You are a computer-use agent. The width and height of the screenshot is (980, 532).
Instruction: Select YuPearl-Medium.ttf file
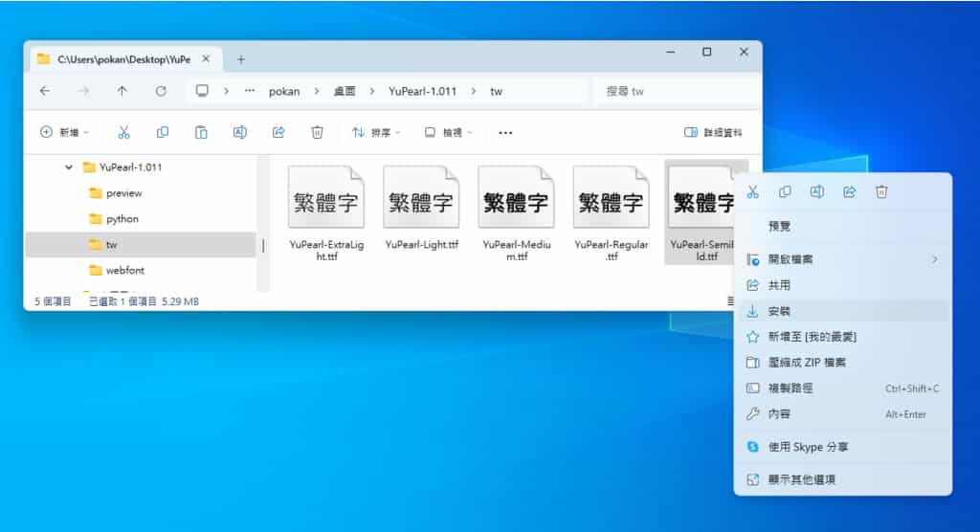(x=516, y=213)
